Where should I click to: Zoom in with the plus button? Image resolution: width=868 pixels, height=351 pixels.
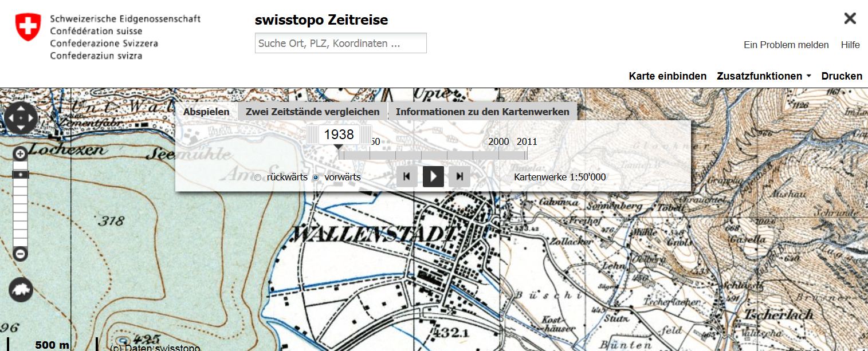coord(20,153)
